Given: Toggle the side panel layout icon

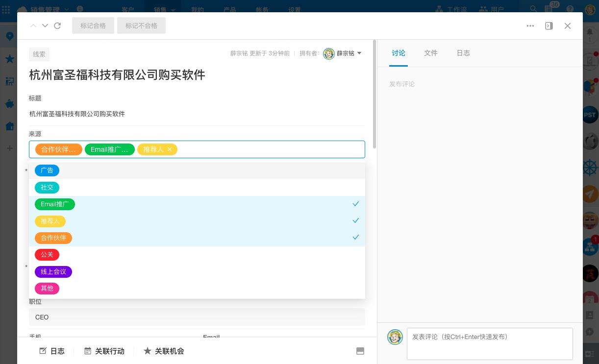Looking at the screenshot, I should pos(549,26).
